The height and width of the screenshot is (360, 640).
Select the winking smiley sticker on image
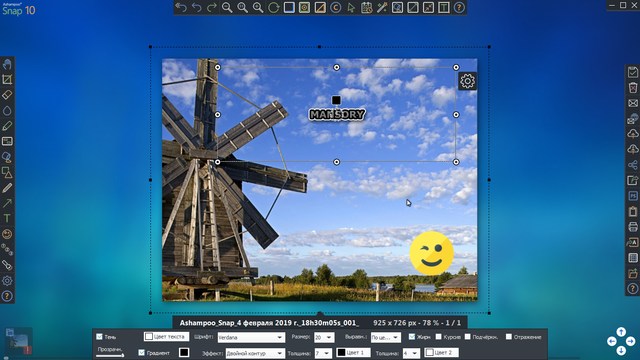tap(431, 253)
